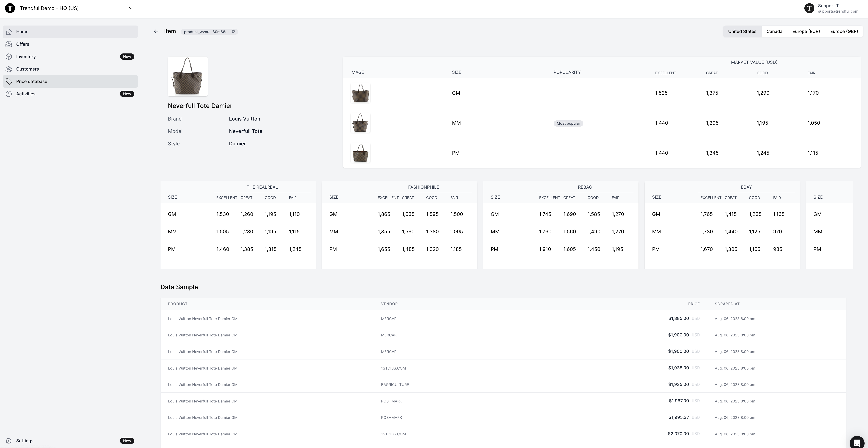Viewport: 868px width, 448px height.
Task: Click the Neverfull Tote model value
Action: (245, 131)
